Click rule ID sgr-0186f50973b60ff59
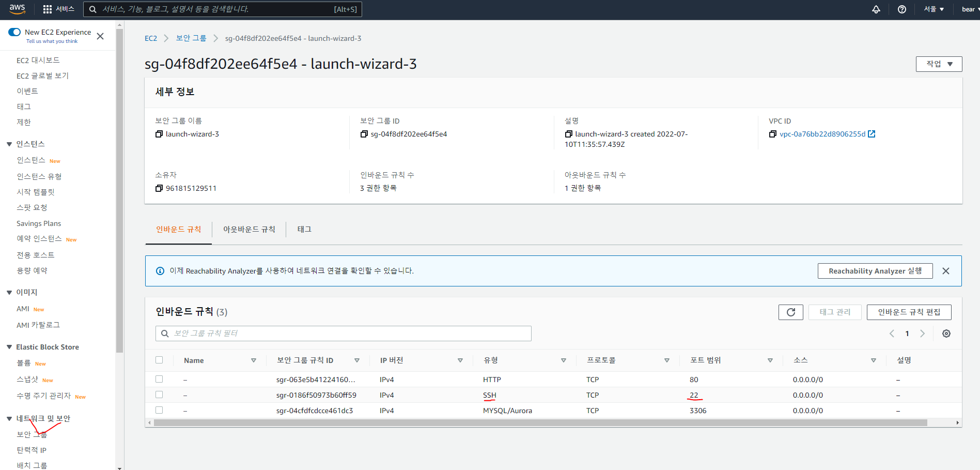980x470 pixels. (x=316, y=395)
